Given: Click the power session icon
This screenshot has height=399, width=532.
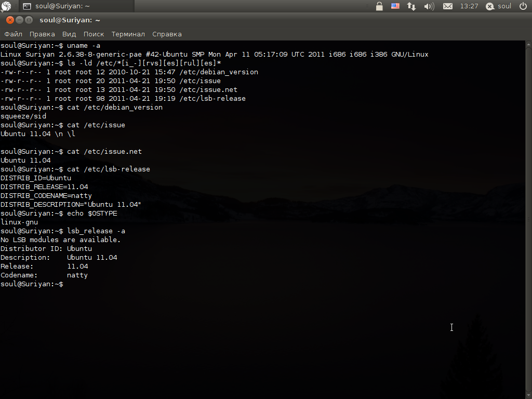Looking at the screenshot, I should pyautogui.click(x=523, y=6).
